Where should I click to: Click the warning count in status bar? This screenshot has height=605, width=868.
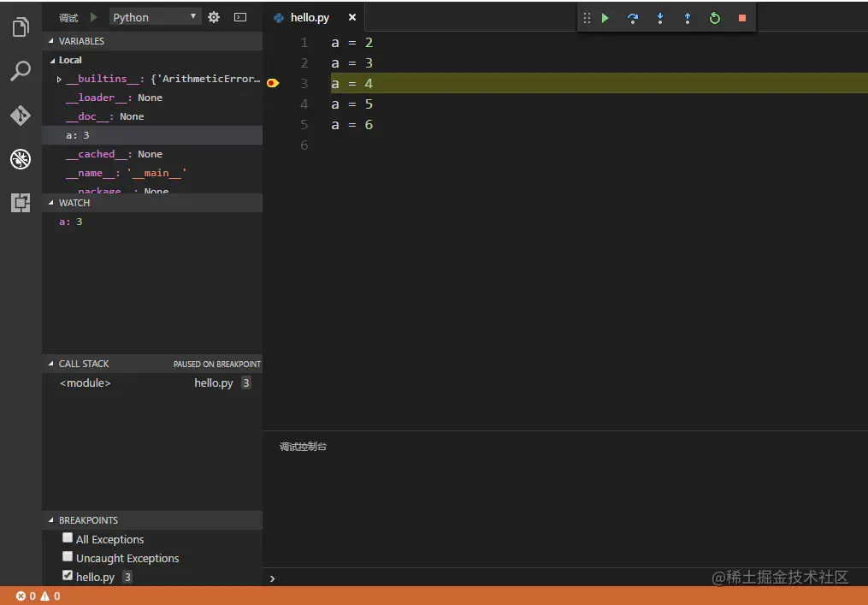tap(50, 596)
